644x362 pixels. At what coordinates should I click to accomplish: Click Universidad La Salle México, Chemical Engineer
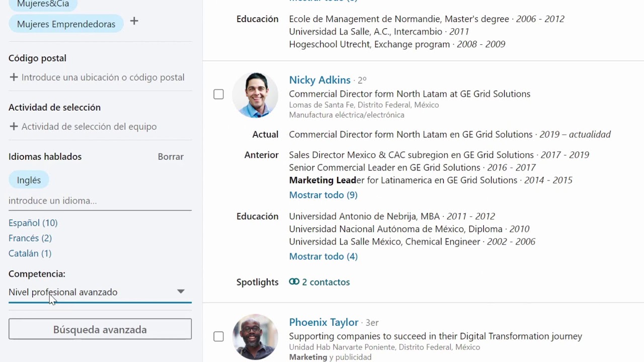(412, 241)
